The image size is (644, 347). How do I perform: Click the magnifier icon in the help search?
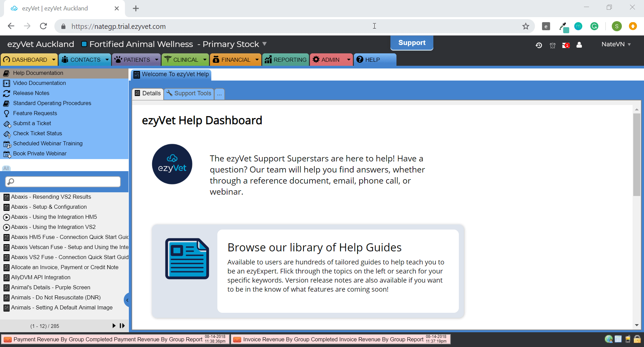11,182
